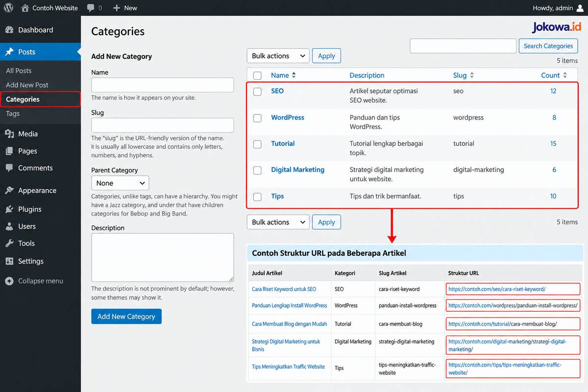The width and height of the screenshot is (588, 392).
Task: Click into the category search box
Action: click(463, 46)
